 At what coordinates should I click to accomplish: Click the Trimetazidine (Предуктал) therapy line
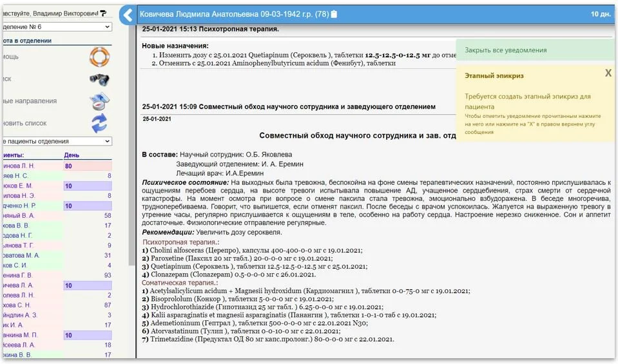tap(268, 339)
